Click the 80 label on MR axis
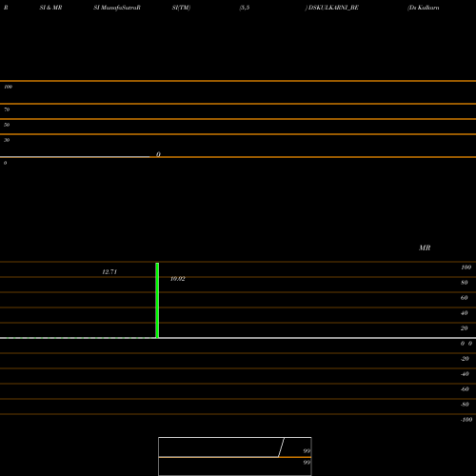This screenshot has width=476, height=476. [465, 283]
